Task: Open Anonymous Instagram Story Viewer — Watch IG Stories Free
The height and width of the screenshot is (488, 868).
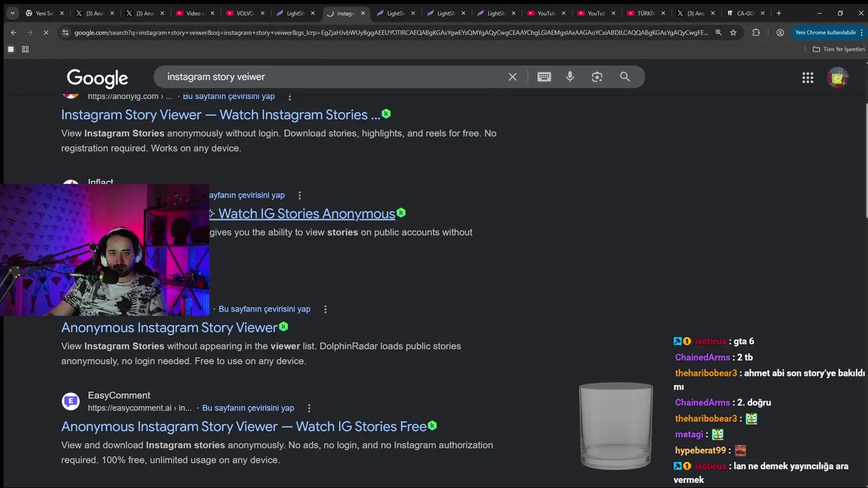Action: click(x=244, y=426)
